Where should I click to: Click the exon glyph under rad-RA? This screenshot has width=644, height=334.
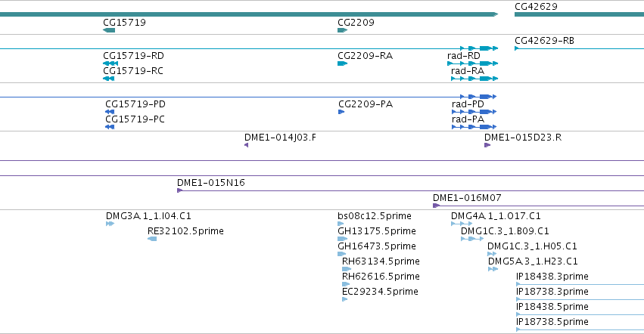tap(474, 79)
